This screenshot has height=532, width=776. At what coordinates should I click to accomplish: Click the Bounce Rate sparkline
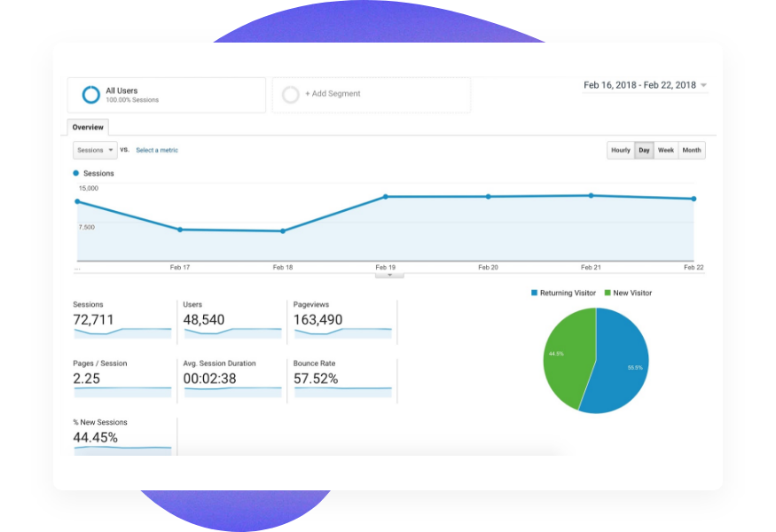click(x=343, y=393)
